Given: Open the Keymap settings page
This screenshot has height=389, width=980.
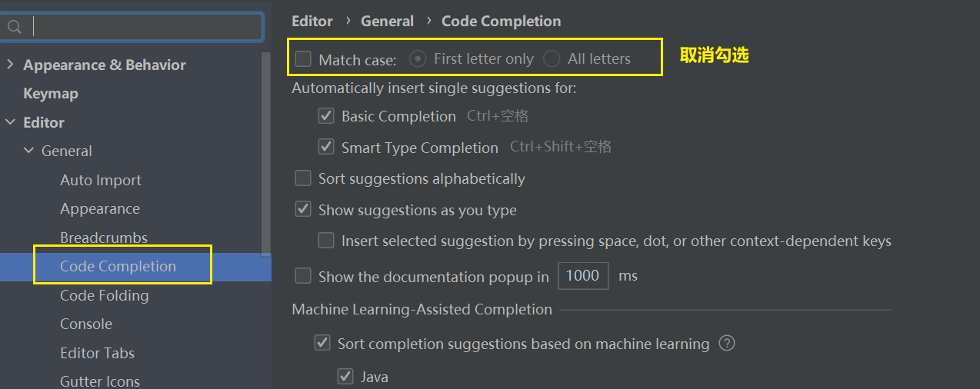Looking at the screenshot, I should coord(51,94).
